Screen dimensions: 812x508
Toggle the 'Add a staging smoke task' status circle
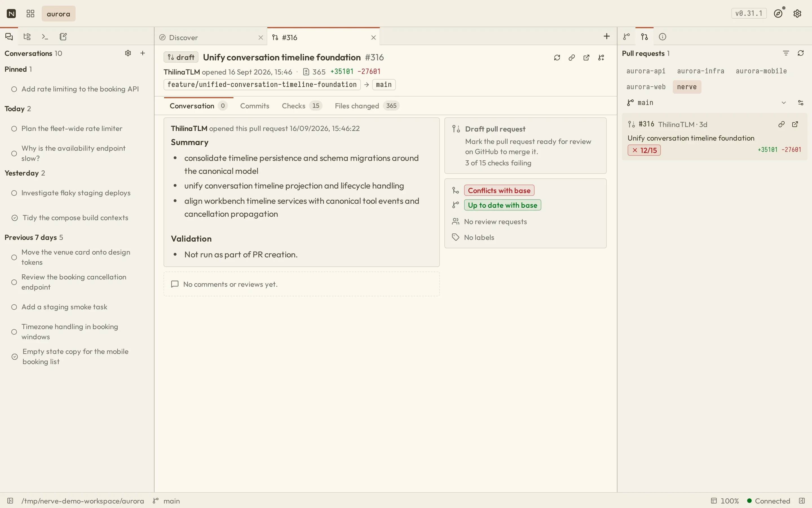click(x=14, y=307)
